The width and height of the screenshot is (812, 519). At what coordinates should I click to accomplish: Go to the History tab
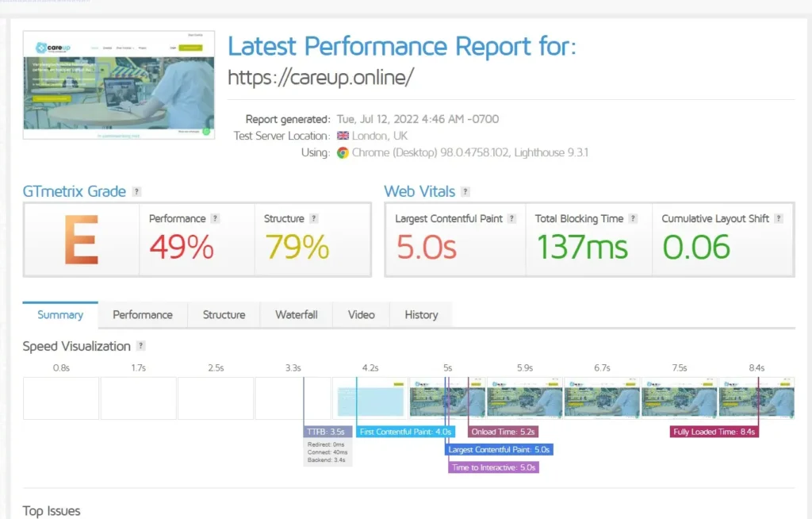click(x=421, y=315)
